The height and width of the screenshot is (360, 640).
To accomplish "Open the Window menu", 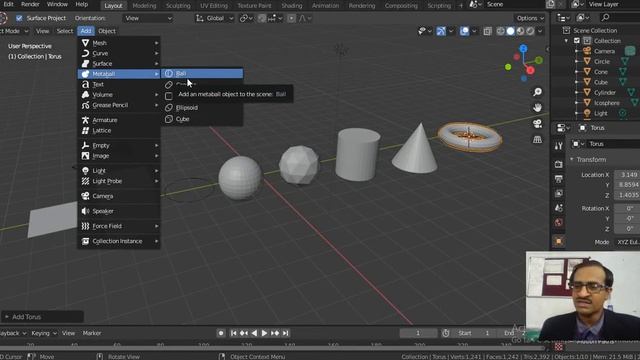I will (x=57, y=4).
